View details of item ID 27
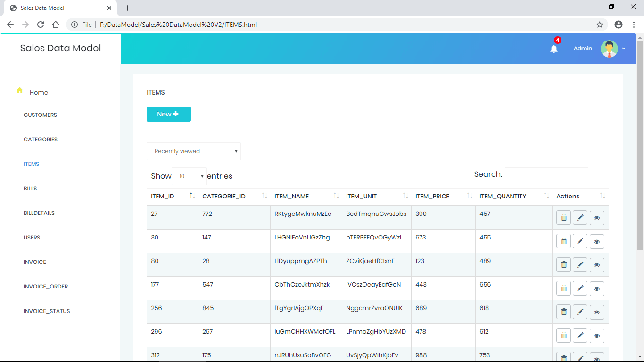This screenshot has width=644, height=362. pyautogui.click(x=597, y=218)
